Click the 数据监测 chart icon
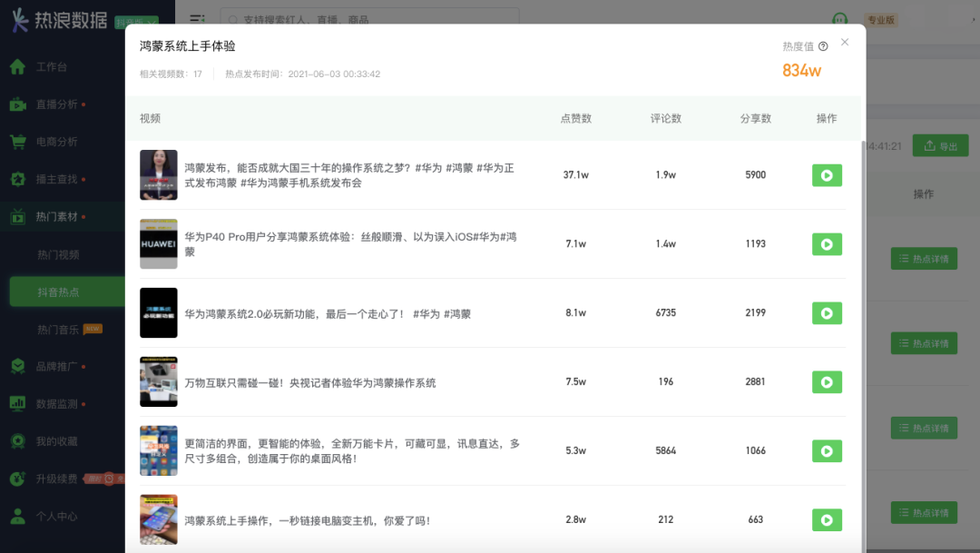This screenshot has width=980, height=553. (x=17, y=403)
